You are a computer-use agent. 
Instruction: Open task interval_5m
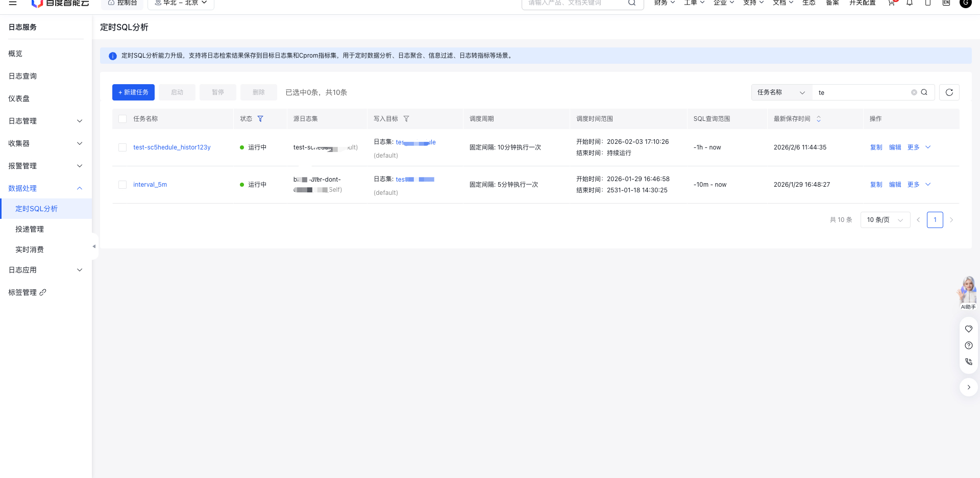coord(150,185)
